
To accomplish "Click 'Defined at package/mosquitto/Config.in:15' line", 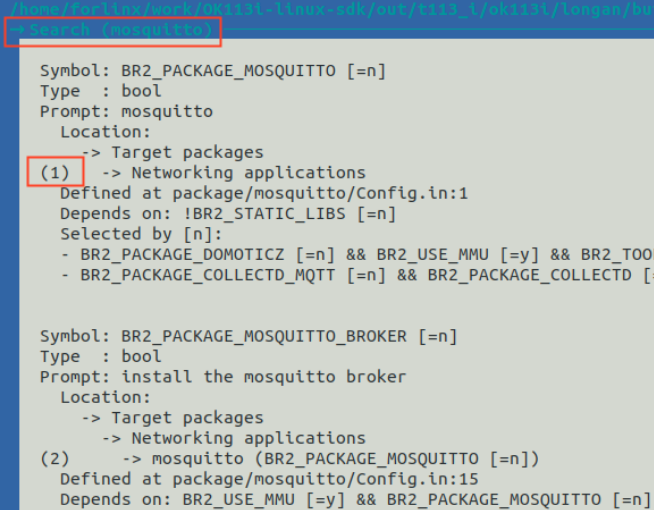I will point(269,479).
